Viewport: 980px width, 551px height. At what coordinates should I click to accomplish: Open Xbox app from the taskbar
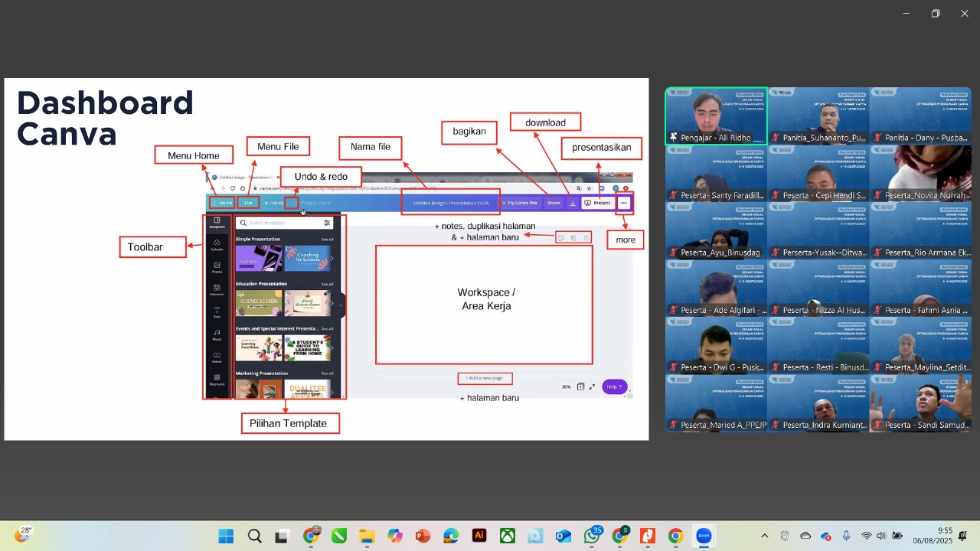coord(508,536)
